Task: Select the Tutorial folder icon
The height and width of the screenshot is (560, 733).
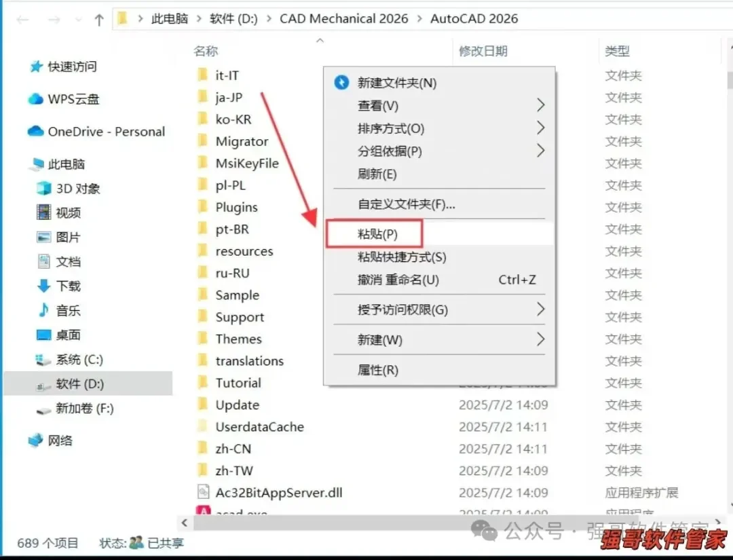Action: [x=203, y=382]
